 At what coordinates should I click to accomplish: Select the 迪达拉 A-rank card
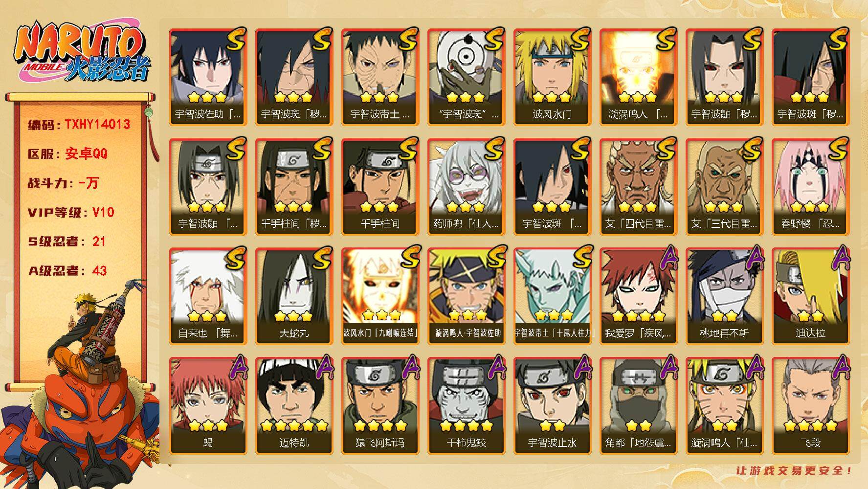pyautogui.click(x=810, y=296)
